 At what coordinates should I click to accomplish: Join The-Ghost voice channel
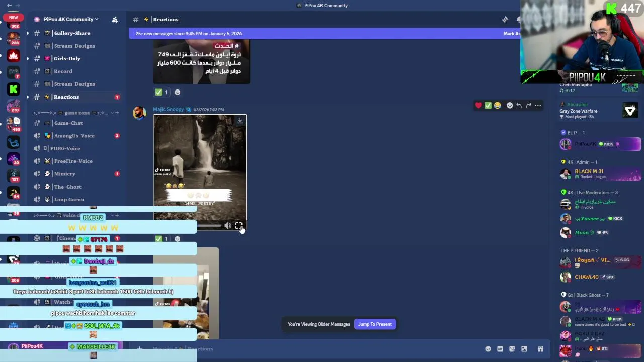pyautogui.click(x=67, y=187)
